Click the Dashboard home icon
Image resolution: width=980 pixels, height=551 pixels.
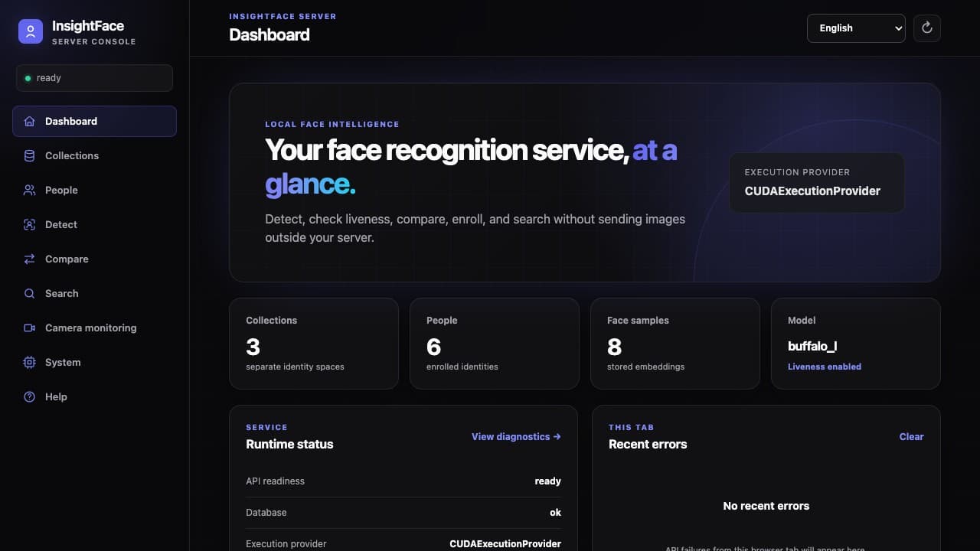[30, 121]
